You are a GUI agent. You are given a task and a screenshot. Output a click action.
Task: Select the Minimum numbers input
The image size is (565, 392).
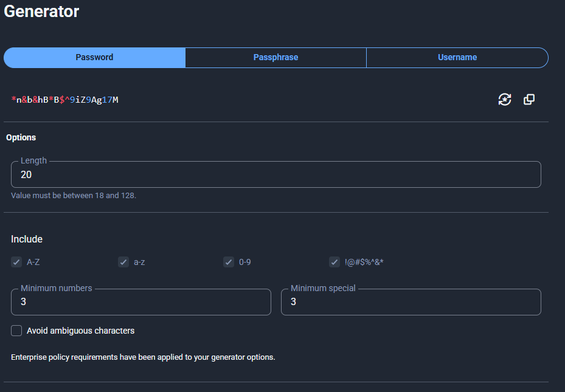coord(140,302)
